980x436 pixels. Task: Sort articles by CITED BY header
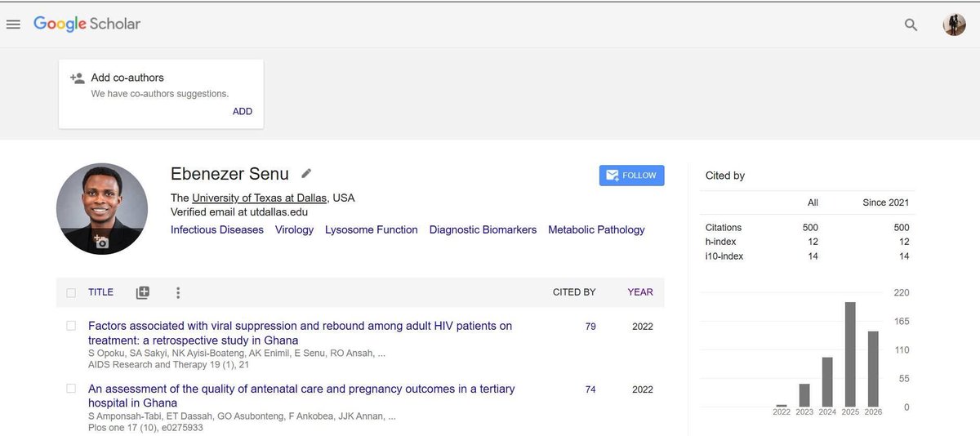coord(574,292)
